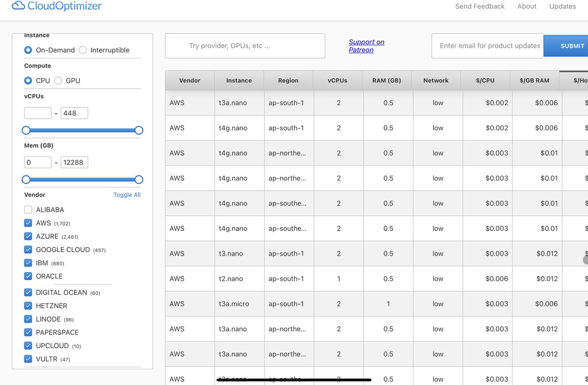Click the CloudOptimizer cloud logo icon
This screenshot has height=385, width=588.
point(18,6)
